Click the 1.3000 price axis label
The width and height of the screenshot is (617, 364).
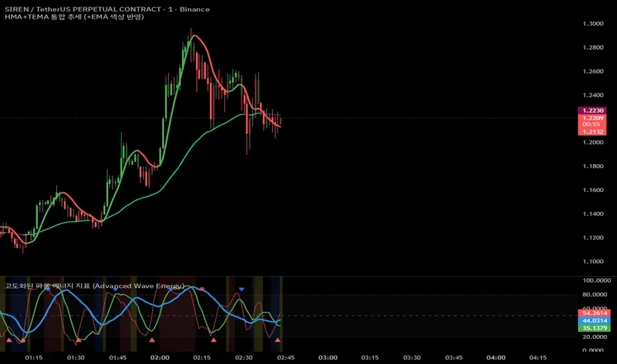[593, 24]
